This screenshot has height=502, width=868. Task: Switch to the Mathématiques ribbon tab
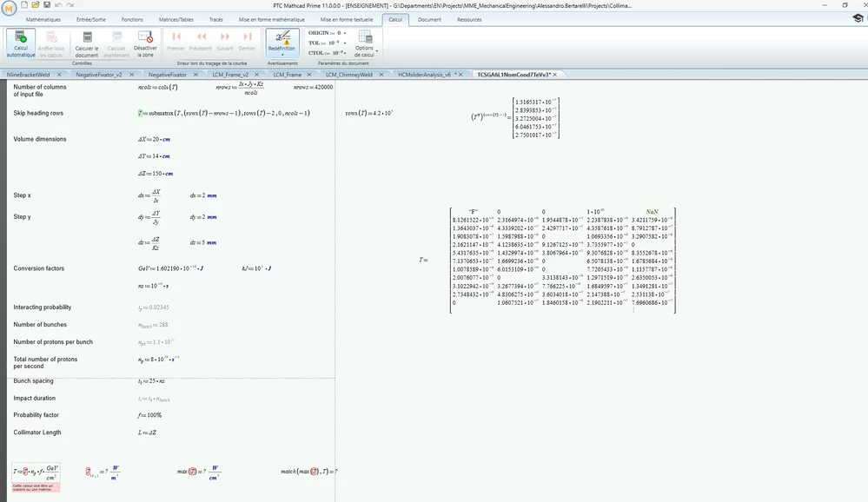[x=43, y=19]
